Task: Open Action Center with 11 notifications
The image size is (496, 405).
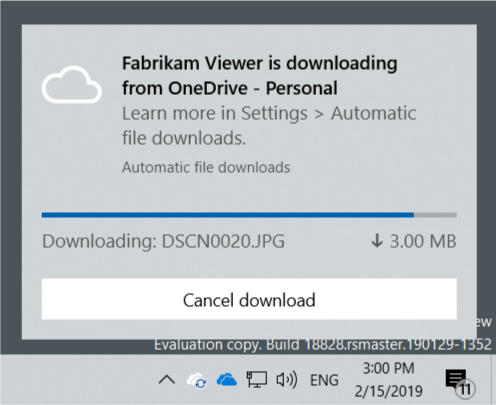Action: (x=460, y=380)
